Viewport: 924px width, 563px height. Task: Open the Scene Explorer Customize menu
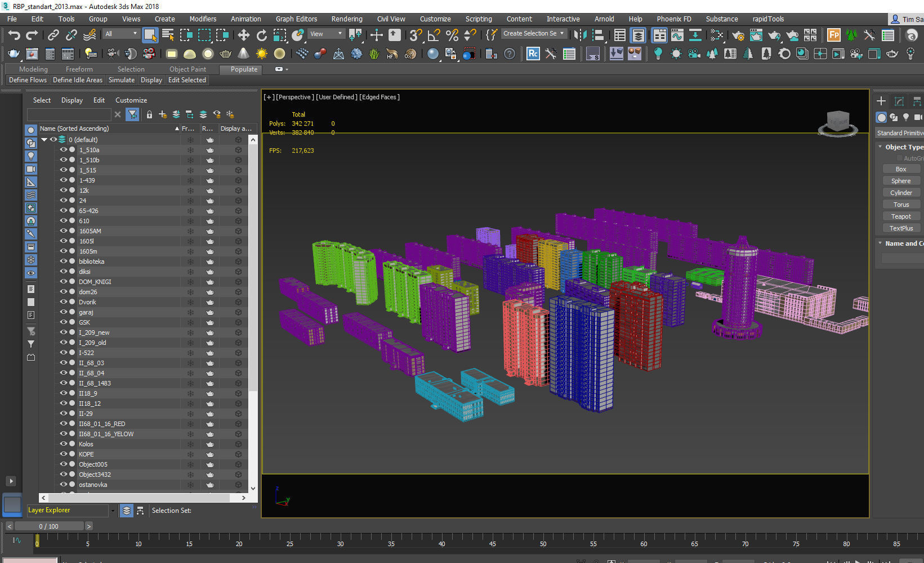pos(131,100)
